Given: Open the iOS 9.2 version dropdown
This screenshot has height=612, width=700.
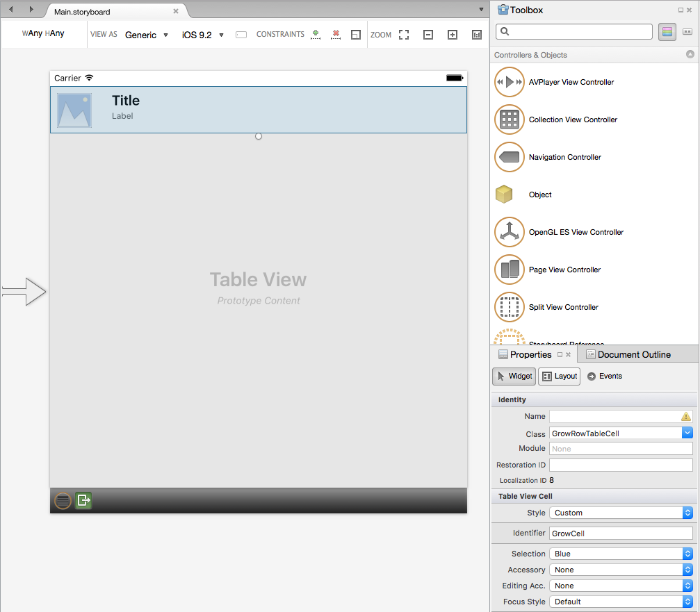Looking at the screenshot, I should click(x=203, y=35).
